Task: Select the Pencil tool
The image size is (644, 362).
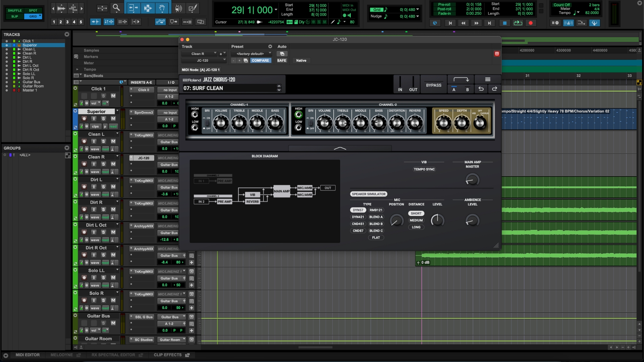Action: [193, 8]
